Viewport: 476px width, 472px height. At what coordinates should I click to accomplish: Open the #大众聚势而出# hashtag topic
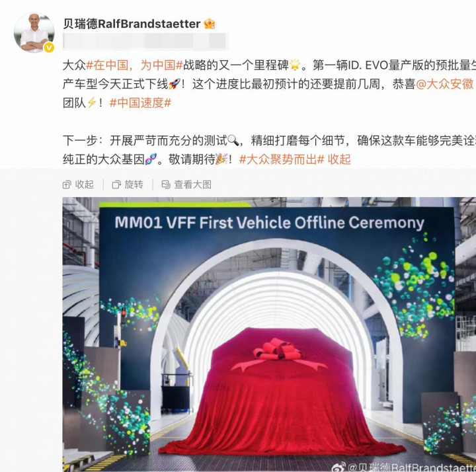point(282,159)
